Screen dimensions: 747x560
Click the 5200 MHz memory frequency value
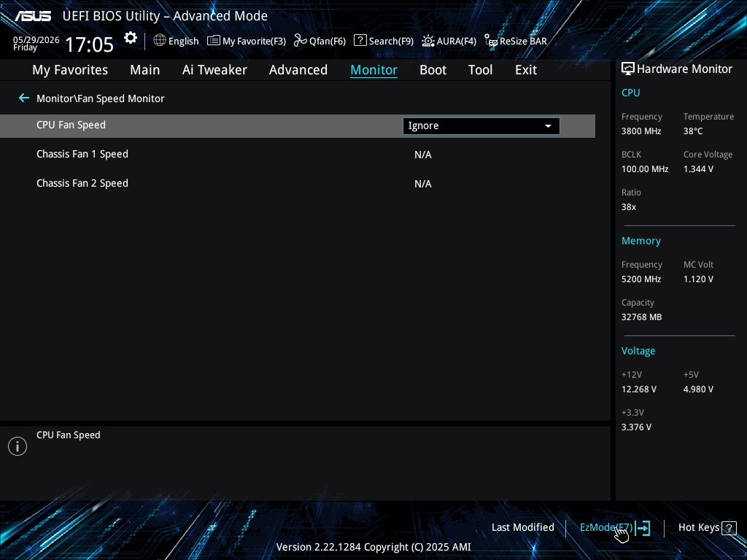tap(641, 279)
